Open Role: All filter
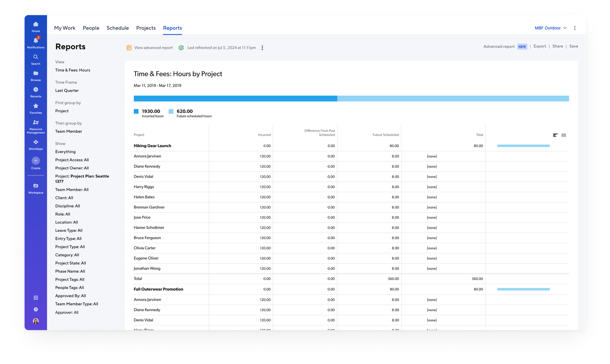 [63, 215]
